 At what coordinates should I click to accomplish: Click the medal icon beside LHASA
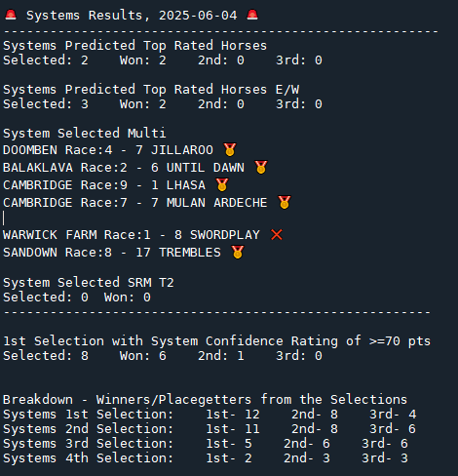tap(222, 185)
